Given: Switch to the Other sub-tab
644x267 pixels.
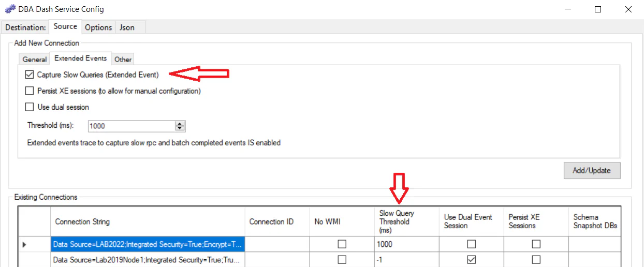Looking at the screenshot, I should 123,59.
